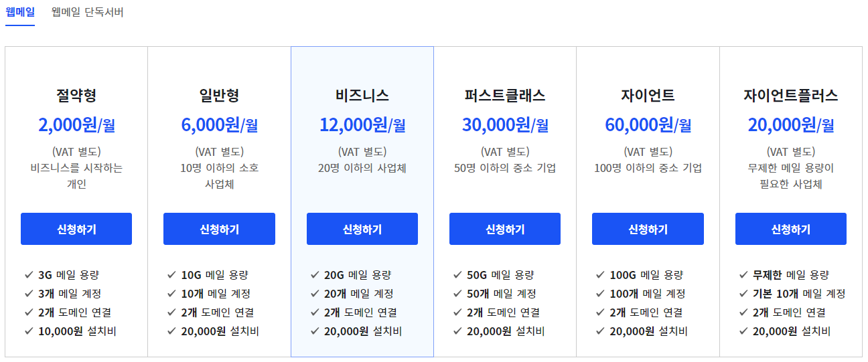The width and height of the screenshot is (868, 362).
Task: Click 신청하기 under the 절약형 plan
Action: 76,229
